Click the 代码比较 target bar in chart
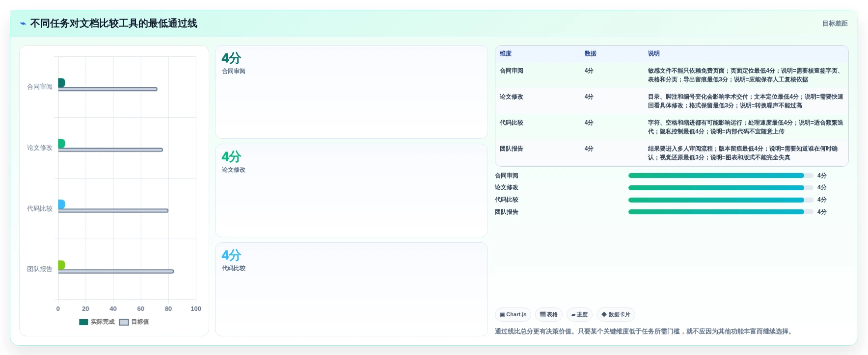The image size is (868, 355). [113, 211]
